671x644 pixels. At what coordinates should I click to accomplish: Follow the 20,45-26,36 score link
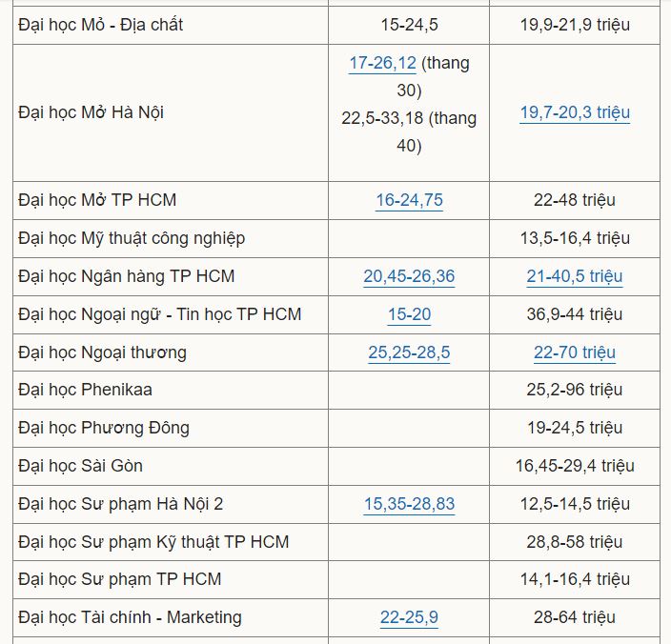click(409, 276)
